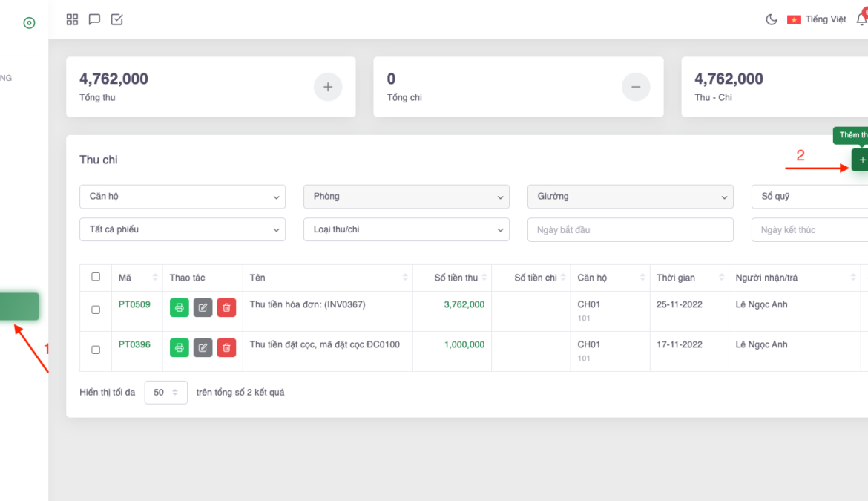This screenshot has height=501, width=868.
Task: Click the minus icon on Tổng chi card
Action: point(635,87)
